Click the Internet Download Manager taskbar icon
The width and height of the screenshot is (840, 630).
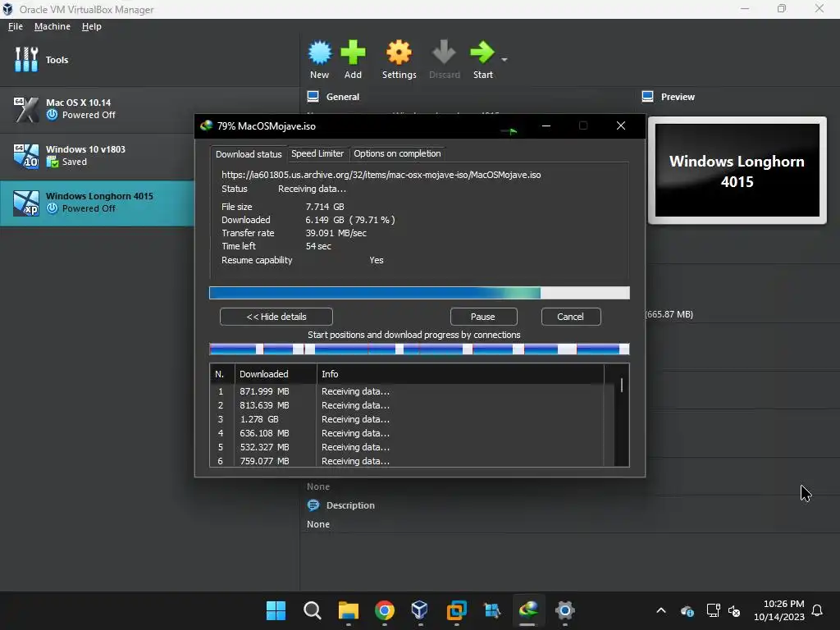528,610
